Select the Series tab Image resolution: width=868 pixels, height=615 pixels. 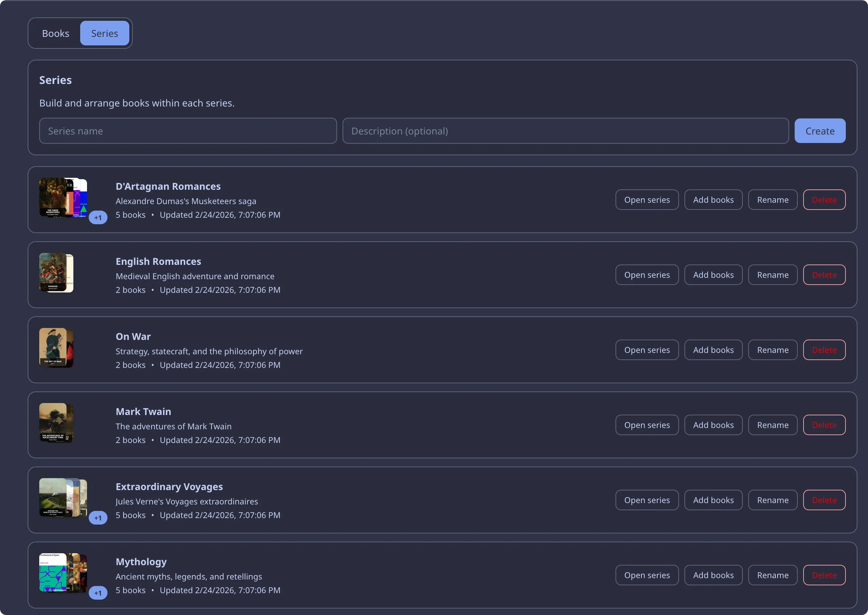click(104, 33)
